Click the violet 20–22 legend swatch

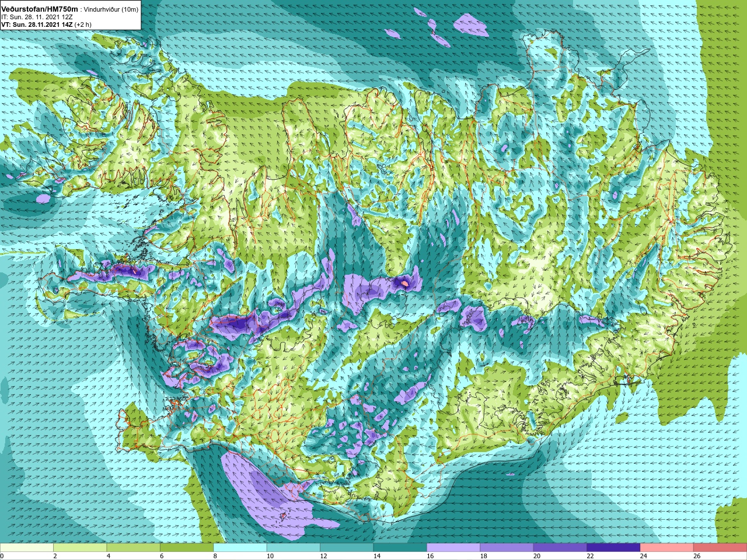coord(560,548)
